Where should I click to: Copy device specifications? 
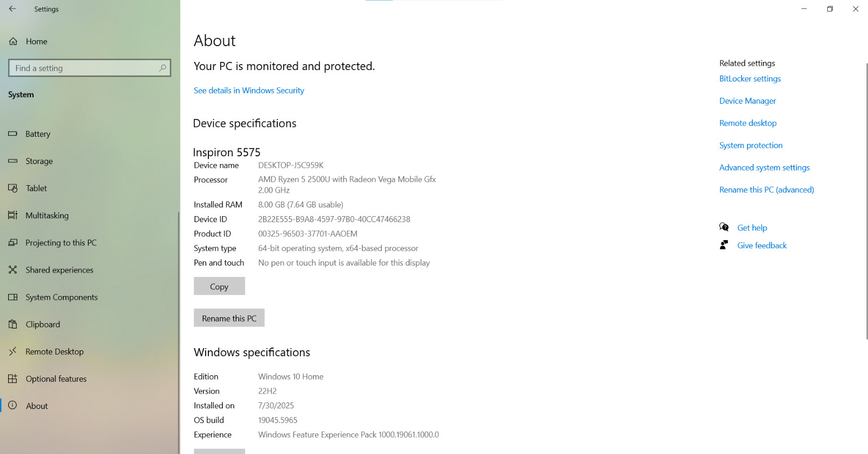pyautogui.click(x=219, y=286)
